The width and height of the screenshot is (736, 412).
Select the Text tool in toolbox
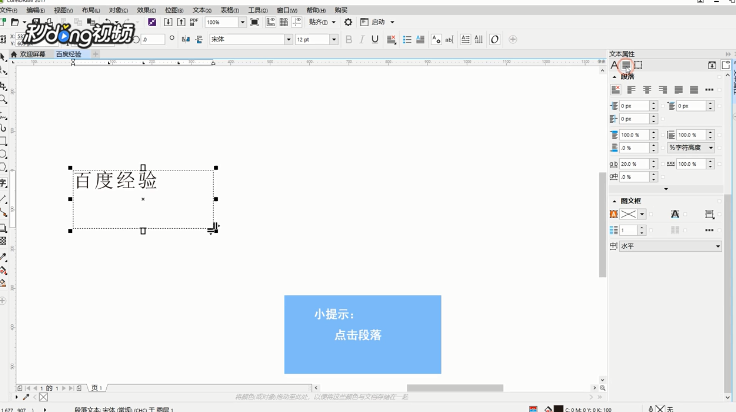[x=3, y=183]
